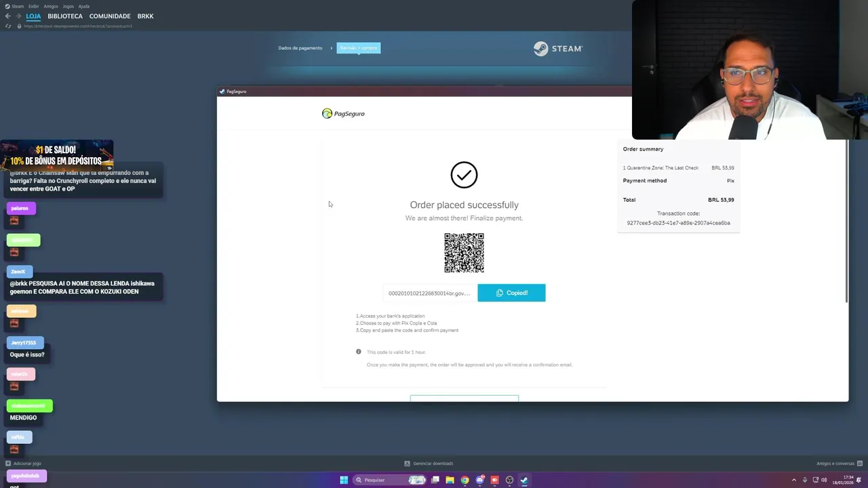Open 'Gerenciar downloads'
868x488 pixels.
tap(429, 464)
